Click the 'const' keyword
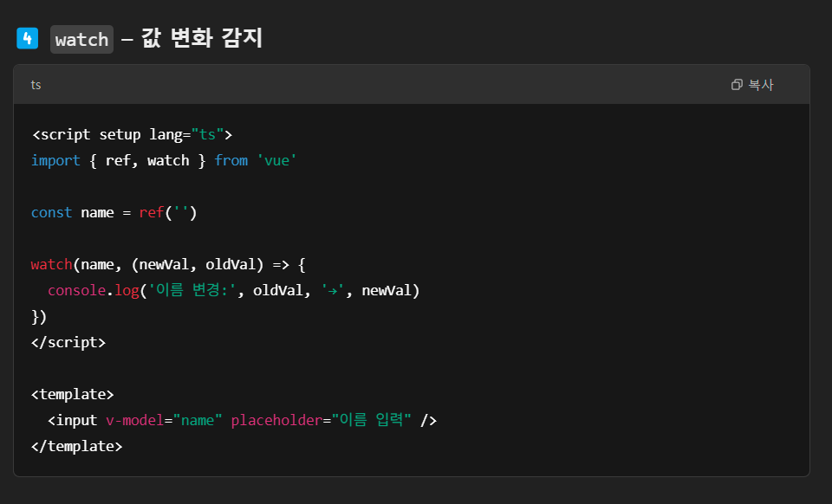Viewport: 832px width, 504px height. pyautogui.click(x=51, y=212)
